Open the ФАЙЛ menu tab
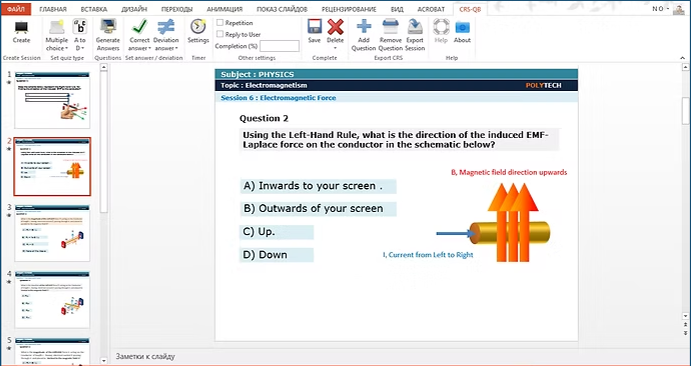Image resolution: width=691 pixels, height=366 pixels. click(16, 9)
